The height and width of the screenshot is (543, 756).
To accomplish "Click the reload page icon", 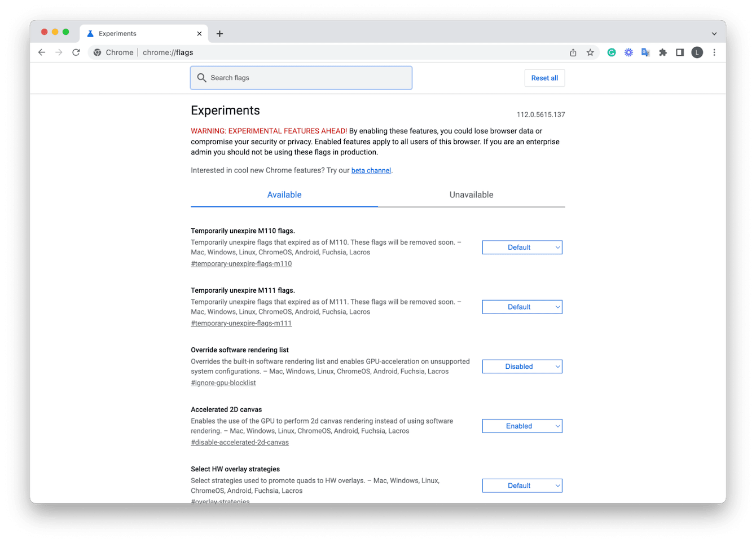I will pyautogui.click(x=76, y=52).
